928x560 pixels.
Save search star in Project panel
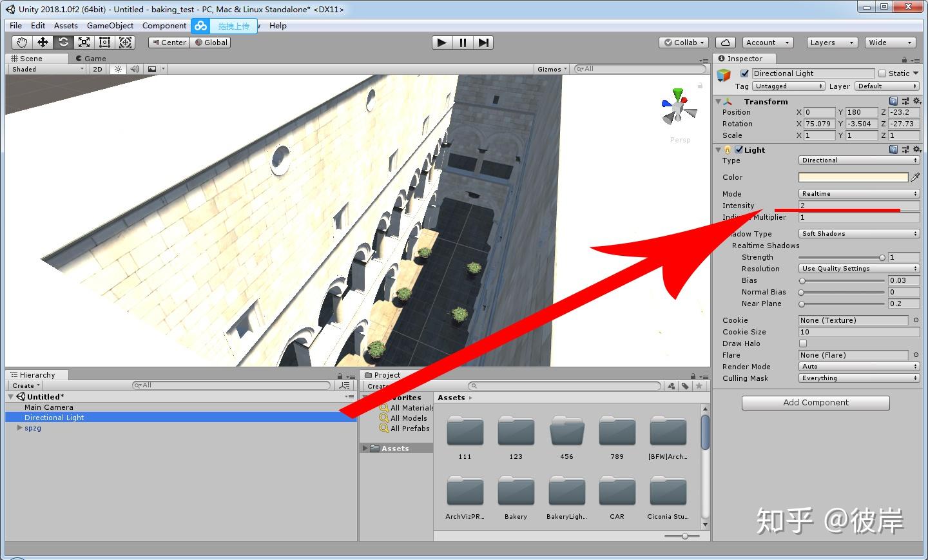(699, 386)
